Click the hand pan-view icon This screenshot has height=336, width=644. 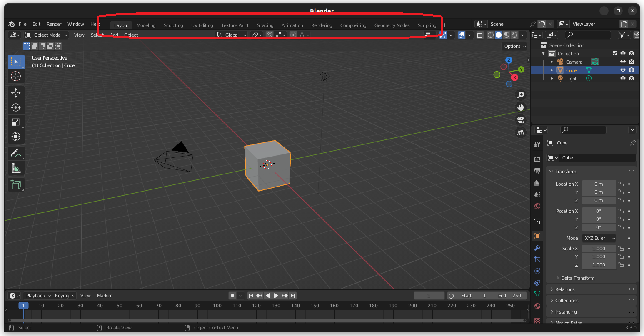[x=520, y=107]
